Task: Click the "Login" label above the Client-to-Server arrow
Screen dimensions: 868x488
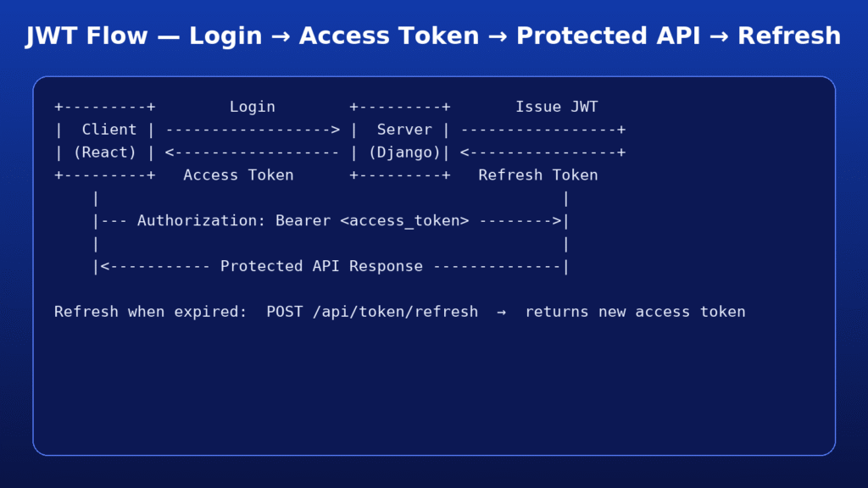Action: (253, 107)
